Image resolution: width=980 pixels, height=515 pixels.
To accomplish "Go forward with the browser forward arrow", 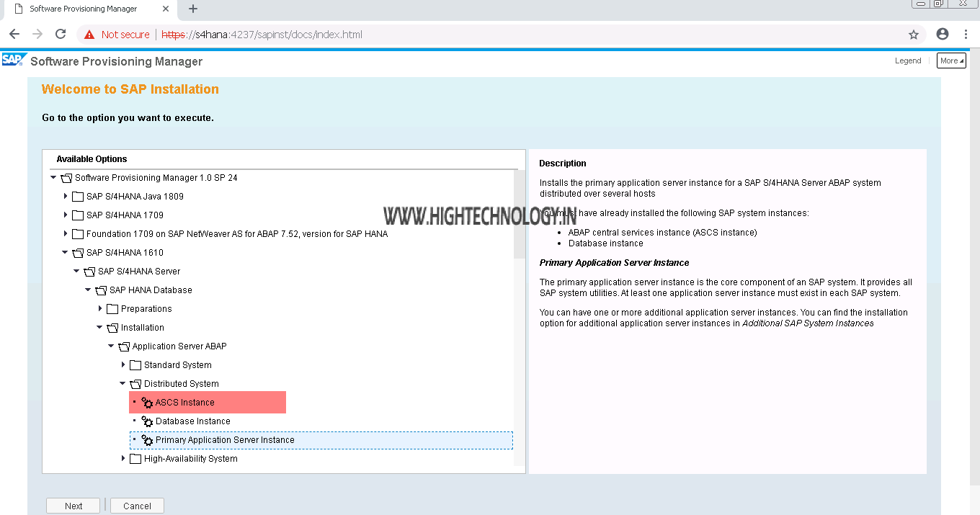I will [37, 35].
